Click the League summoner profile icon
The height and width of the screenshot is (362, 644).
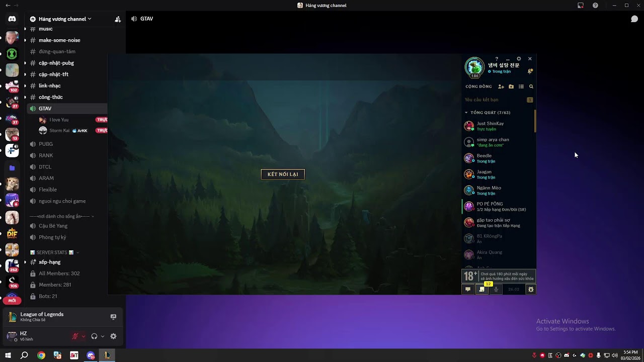point(474,68)
